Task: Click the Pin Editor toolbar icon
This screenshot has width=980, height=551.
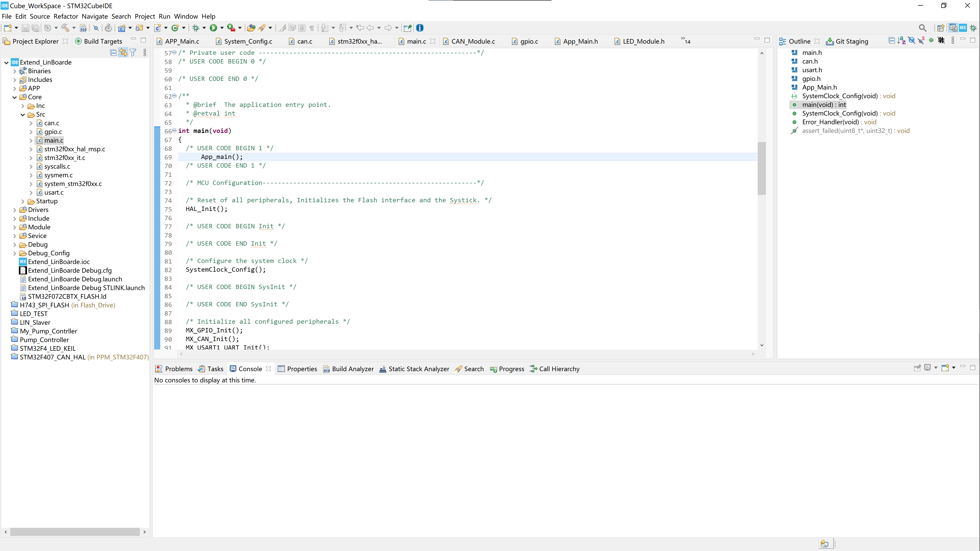Action: pos(408,28)
